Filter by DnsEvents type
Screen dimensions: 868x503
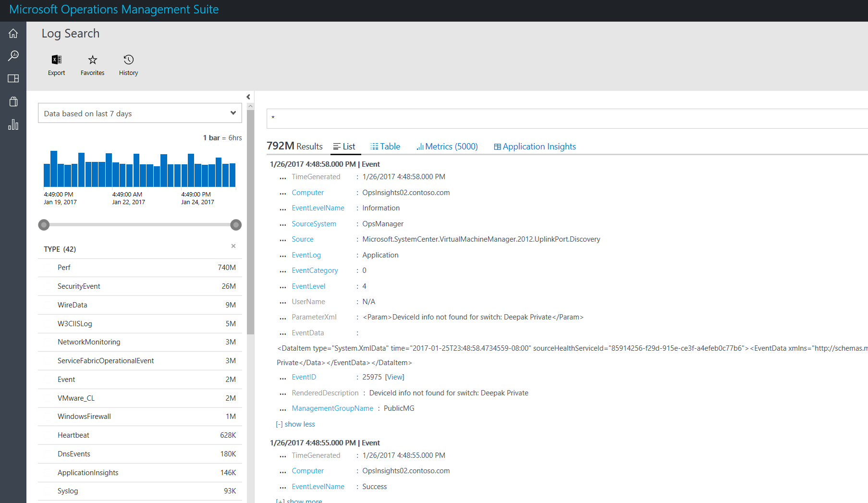click(x=140, y=454)
